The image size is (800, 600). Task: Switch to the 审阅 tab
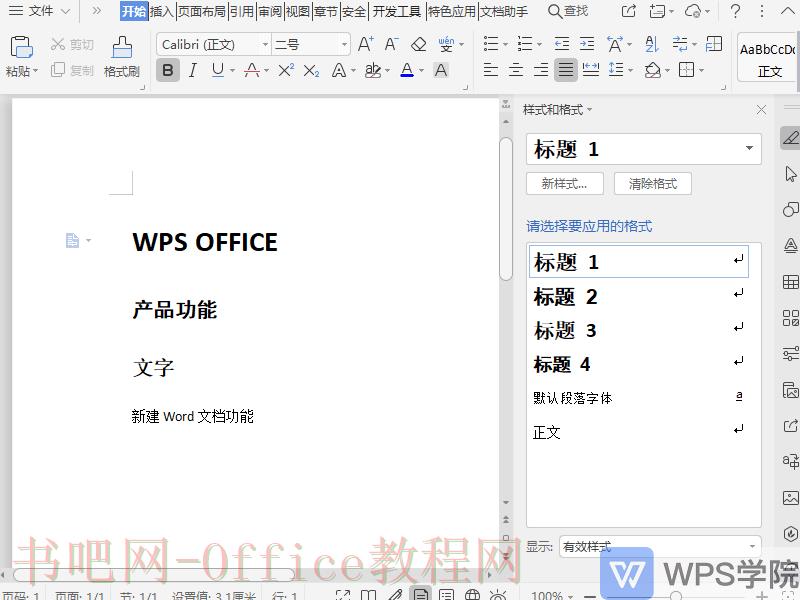269,11
